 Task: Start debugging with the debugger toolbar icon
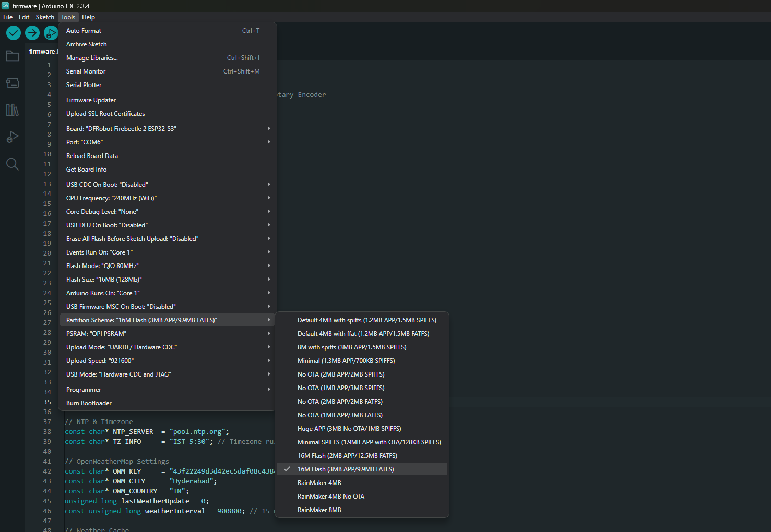click(51, 33)
